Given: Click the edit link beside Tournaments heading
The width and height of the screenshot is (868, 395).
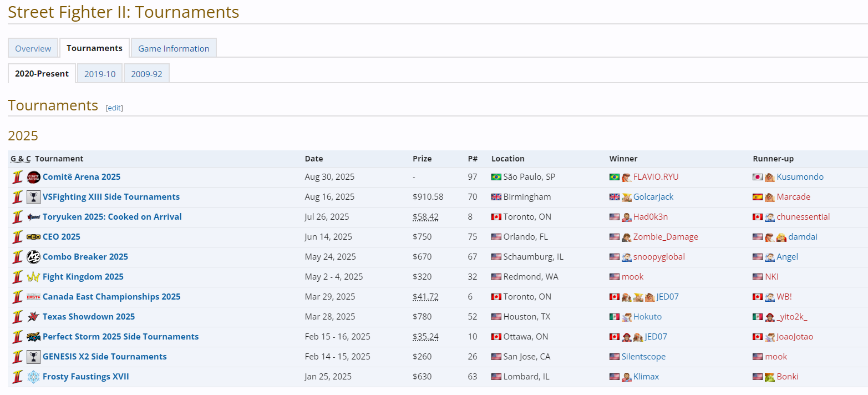Looking at the screenshot, I should tap(114, 108).
